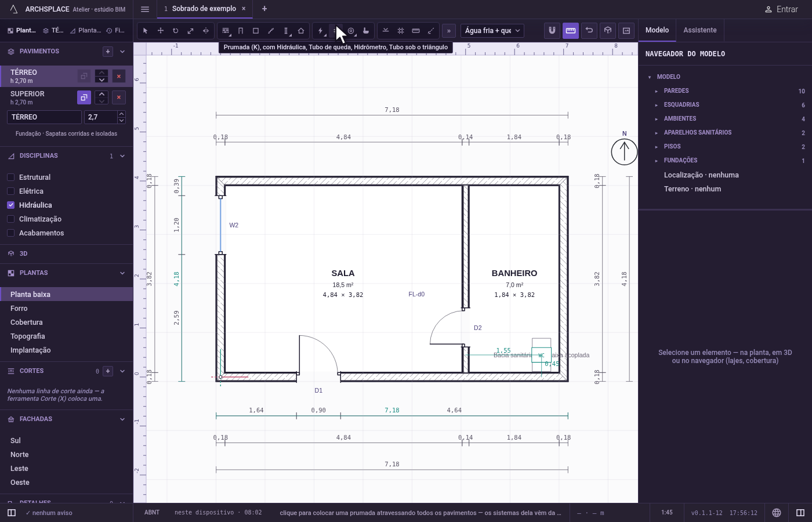Open the Água fria + que dropdown
The width and height of the screenshot is (812, 522).
click(492, 31)
